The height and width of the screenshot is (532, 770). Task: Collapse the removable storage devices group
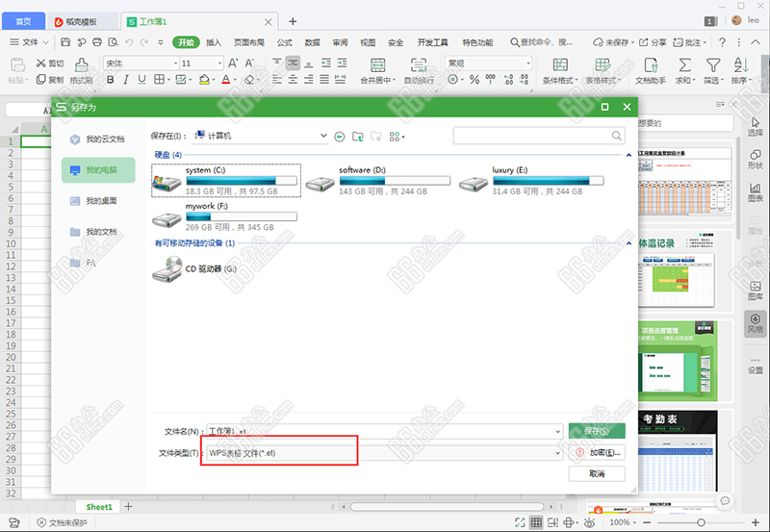pyautogui.click(x=629, y=243)
